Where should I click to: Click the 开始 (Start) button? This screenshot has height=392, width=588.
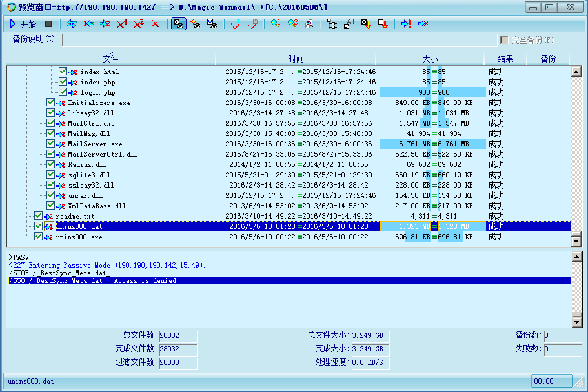(23, 24)
